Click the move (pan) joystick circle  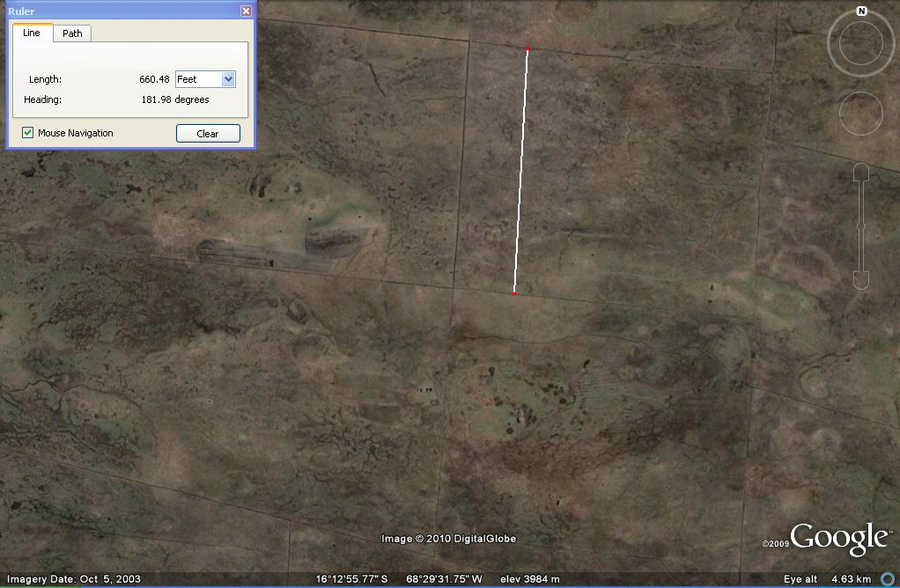coord(860,113)
